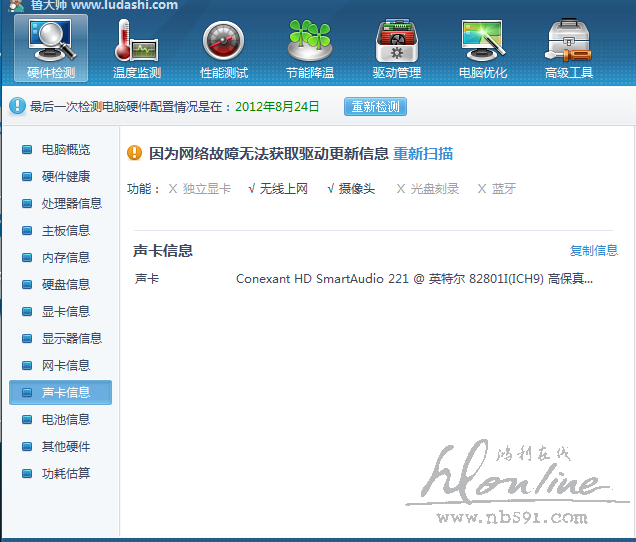This screenshot has height=542, width=636.
Task: Open the 节能降温 energy saving icon
Action: point(310,47)
